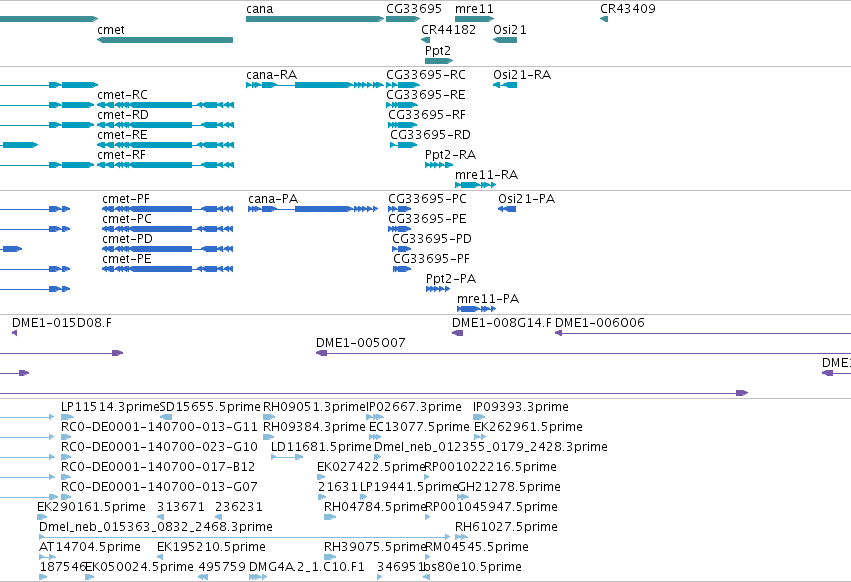Open transcript cmet-RE
Viewport: 851px width, 582px height.
coord(166,146)
